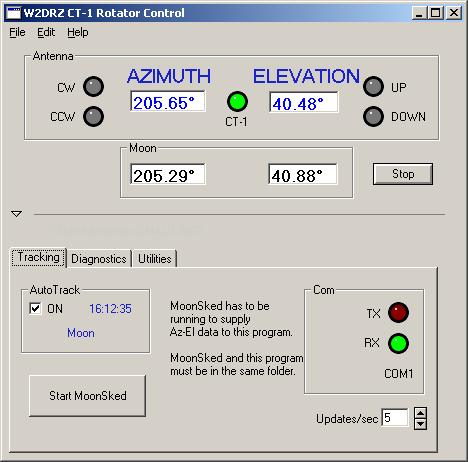The image size is (468, 462).
Task: Click the DOWN elevation indicator light
Action: pyautogui.click(x=373, y=116)
